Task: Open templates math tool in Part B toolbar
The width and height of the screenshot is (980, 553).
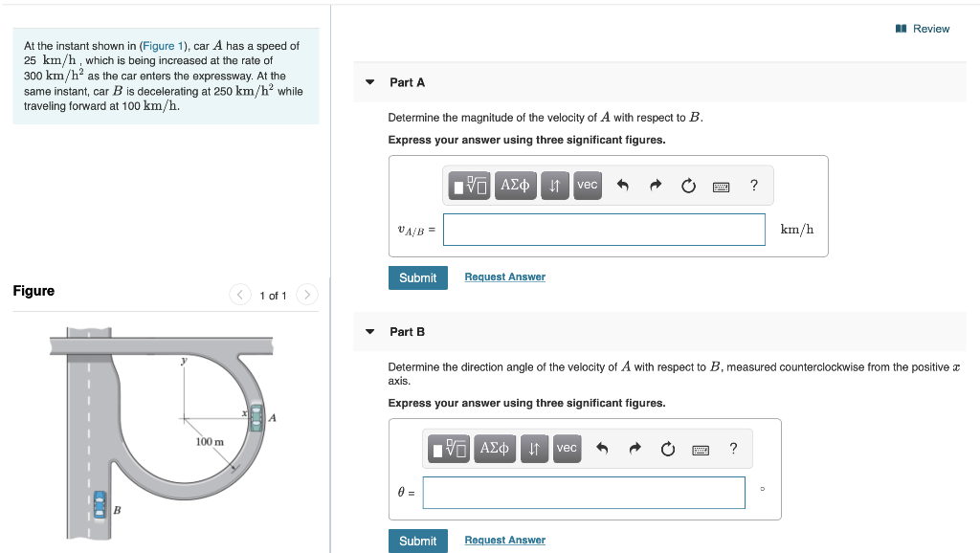Action: 449,449
